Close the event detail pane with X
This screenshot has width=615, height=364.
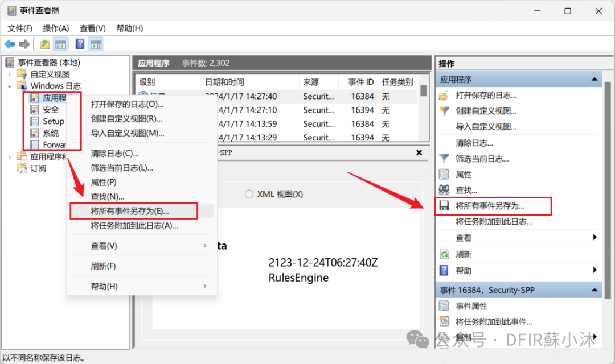[x=419, y=152]
